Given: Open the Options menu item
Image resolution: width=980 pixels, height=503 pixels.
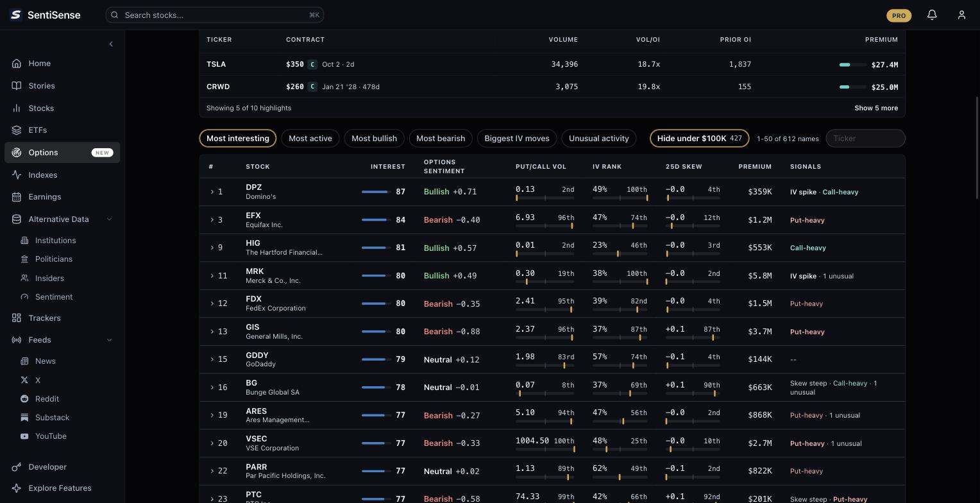Looking at the screenshot, I should tap(62, 153).
